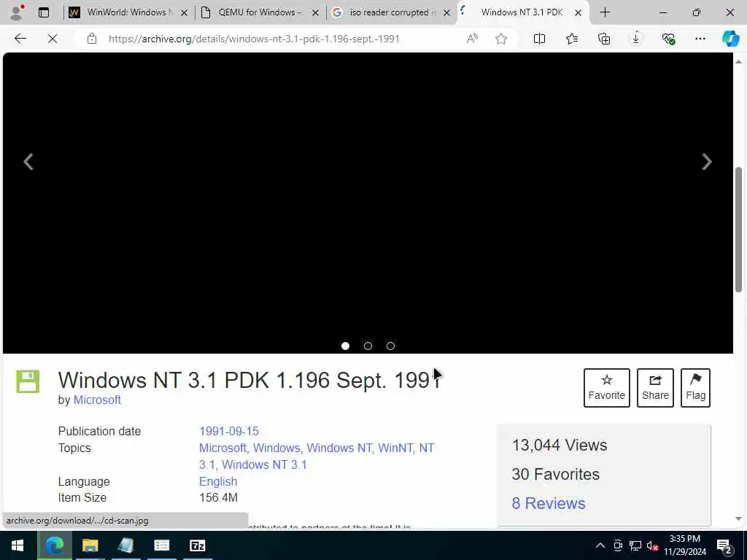Open the taskbar clock and date

coord(684,545)
